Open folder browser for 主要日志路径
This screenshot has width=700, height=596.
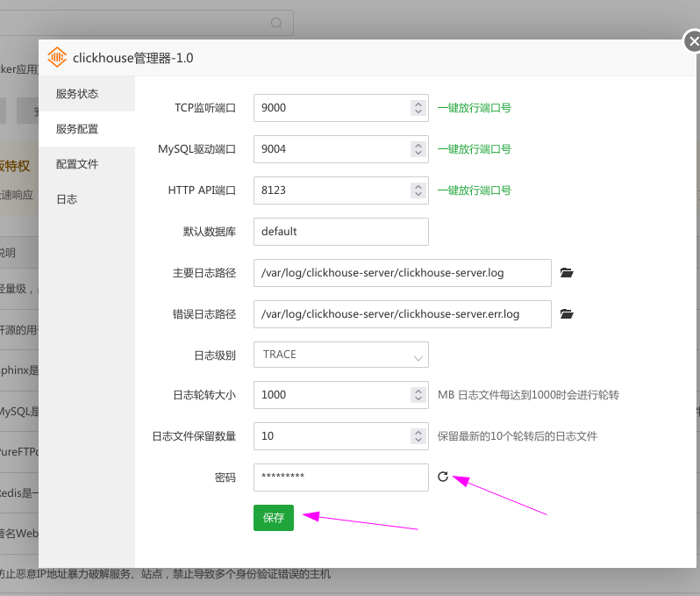[567, 272]
